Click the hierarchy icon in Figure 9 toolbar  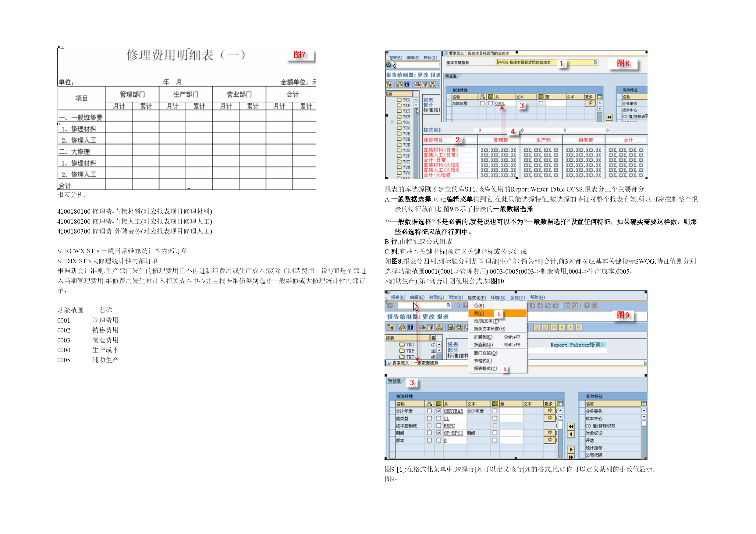click(x=439, y=327)
